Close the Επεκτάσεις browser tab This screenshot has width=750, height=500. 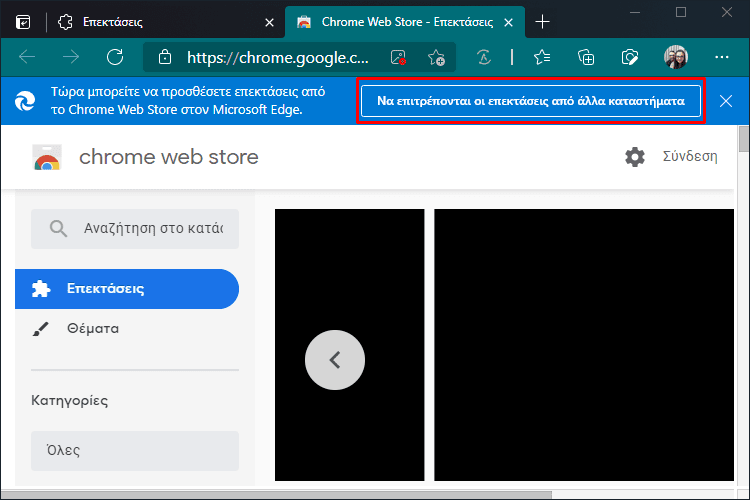click(269, 22)
